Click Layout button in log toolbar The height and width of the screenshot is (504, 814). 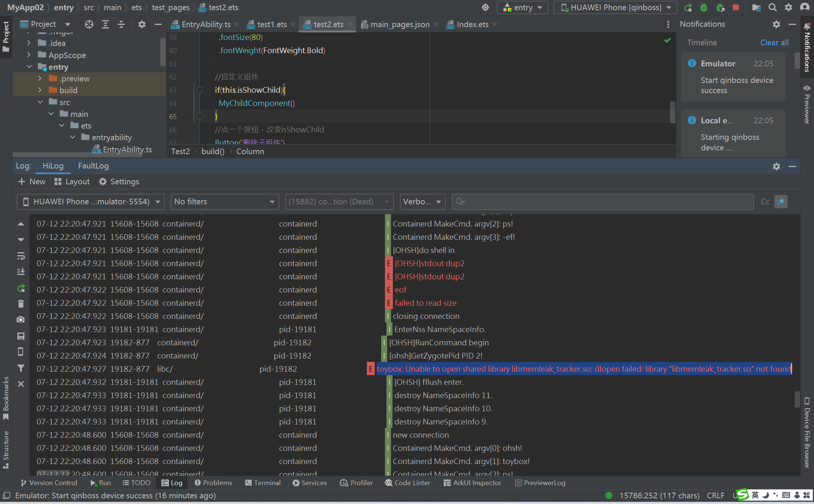pyautogui.click(x=72, y=182)
